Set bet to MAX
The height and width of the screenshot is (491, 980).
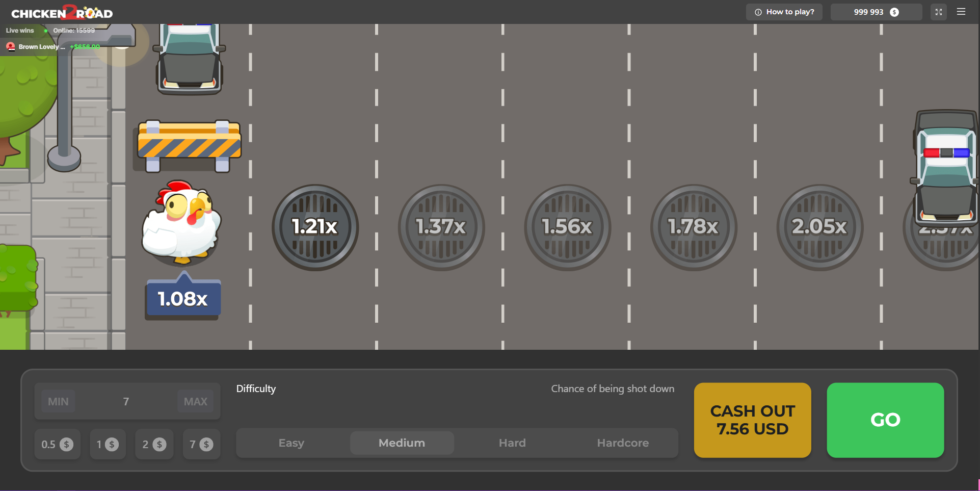click(195, 402)
